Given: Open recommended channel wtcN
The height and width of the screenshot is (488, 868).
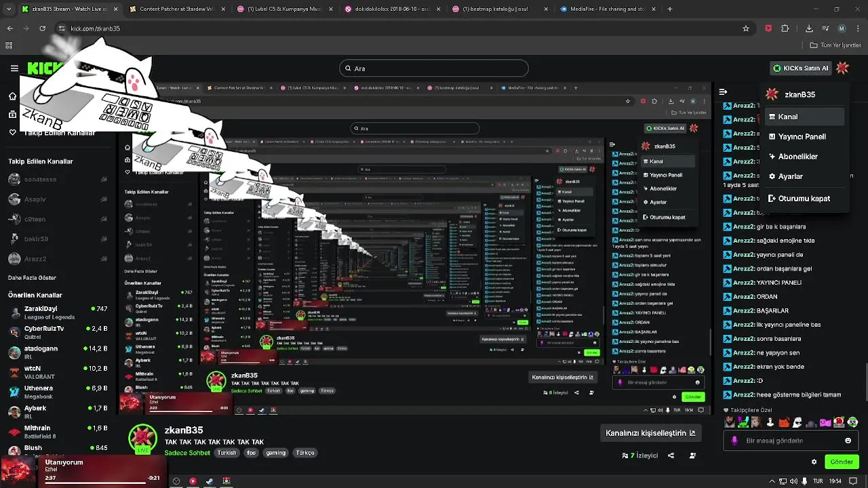Looking at the screenshot, I should click(58, 372).
